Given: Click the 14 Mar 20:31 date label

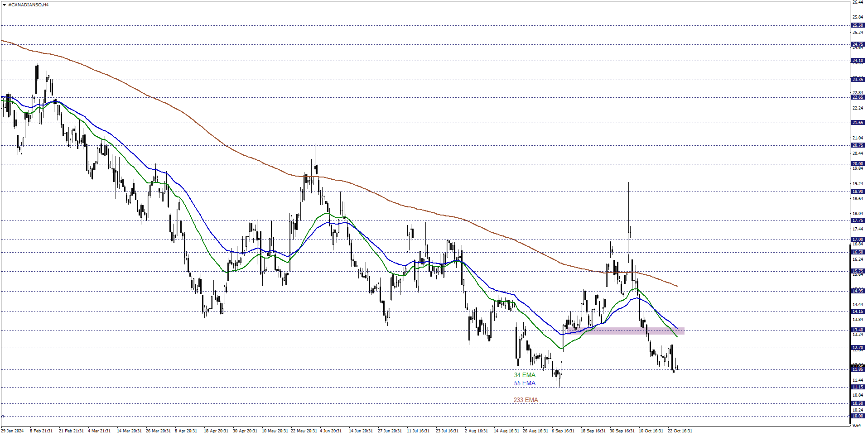Looking at the screenshot, I should pyautogui.click(x=129, y=431).
